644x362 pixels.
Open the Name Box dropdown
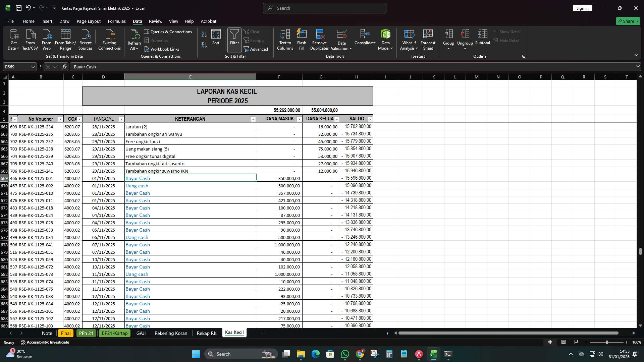(x=33, y=67)
